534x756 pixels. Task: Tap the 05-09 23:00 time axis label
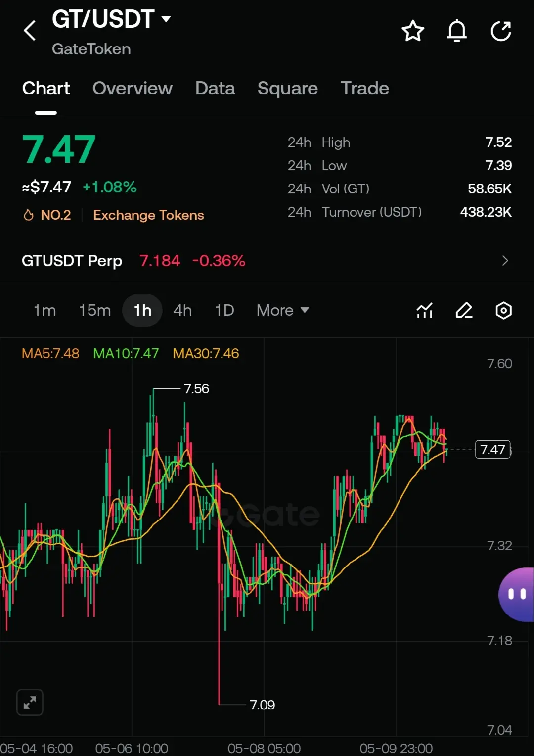pyautogui.click(x=396, y=748)
